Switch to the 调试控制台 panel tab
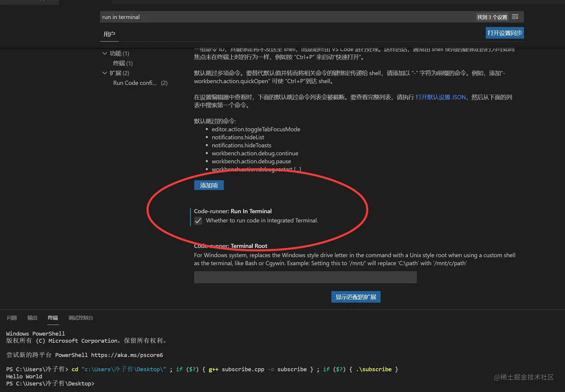565x392 pixels. [x=81, y=318]
